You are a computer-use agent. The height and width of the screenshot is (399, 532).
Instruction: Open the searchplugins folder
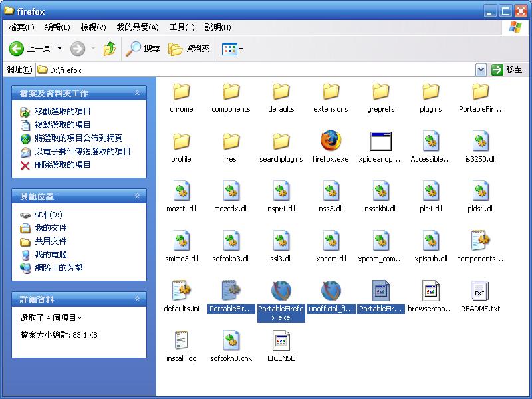(x=281, y=142)
